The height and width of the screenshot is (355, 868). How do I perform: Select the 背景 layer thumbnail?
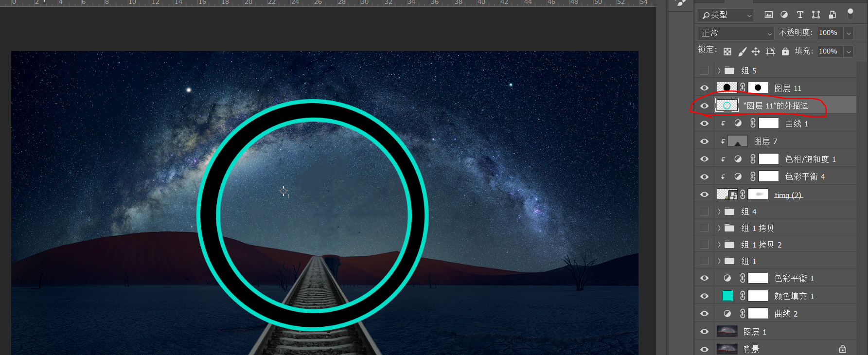tap(727, 349)
